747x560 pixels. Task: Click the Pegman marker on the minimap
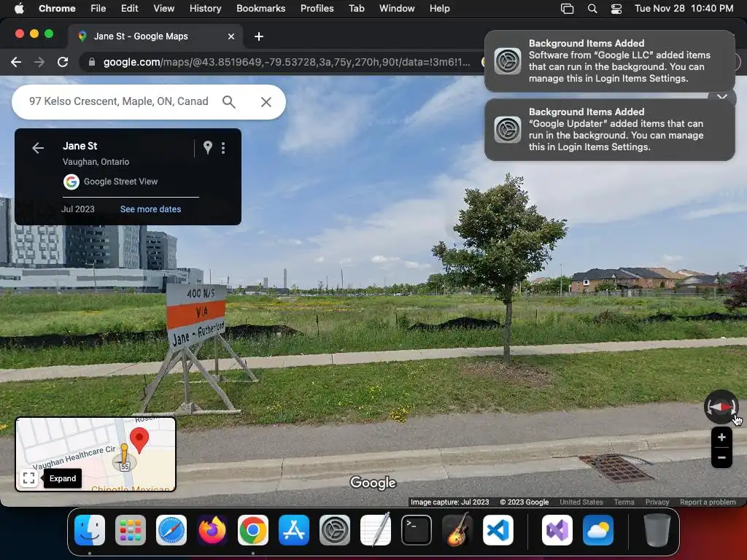click(124, 456)
